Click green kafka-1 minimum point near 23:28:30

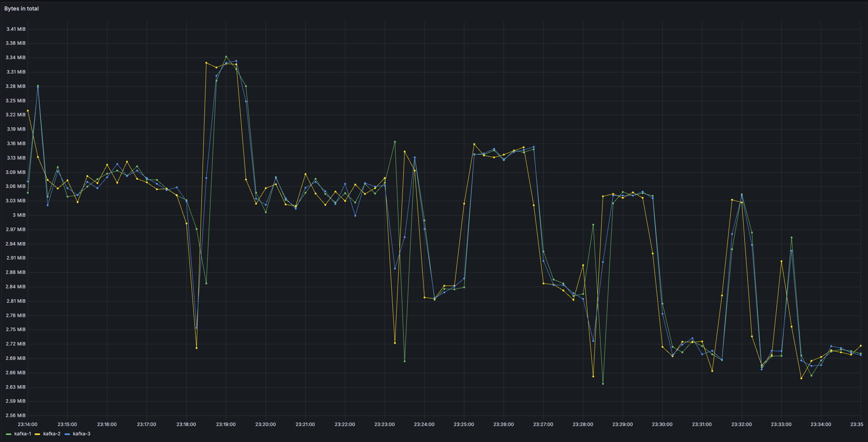click(x=603, y=384)
